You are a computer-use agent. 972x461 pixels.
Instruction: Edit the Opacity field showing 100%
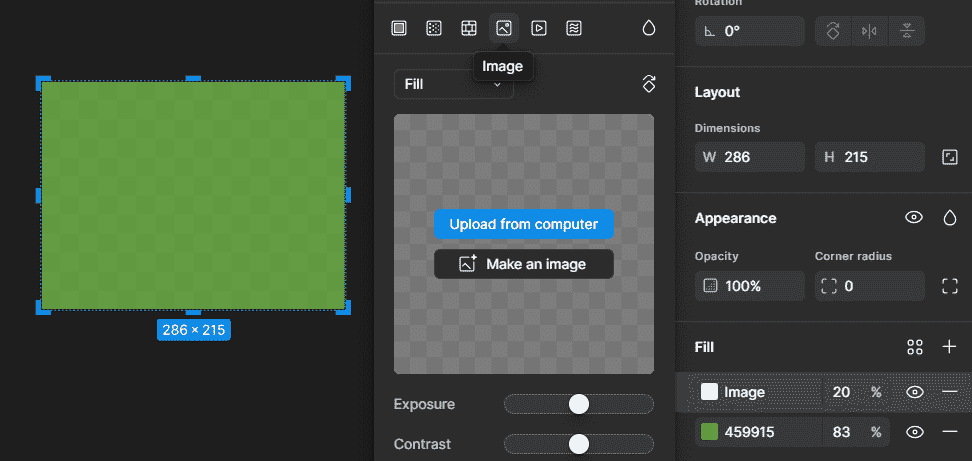749,286
